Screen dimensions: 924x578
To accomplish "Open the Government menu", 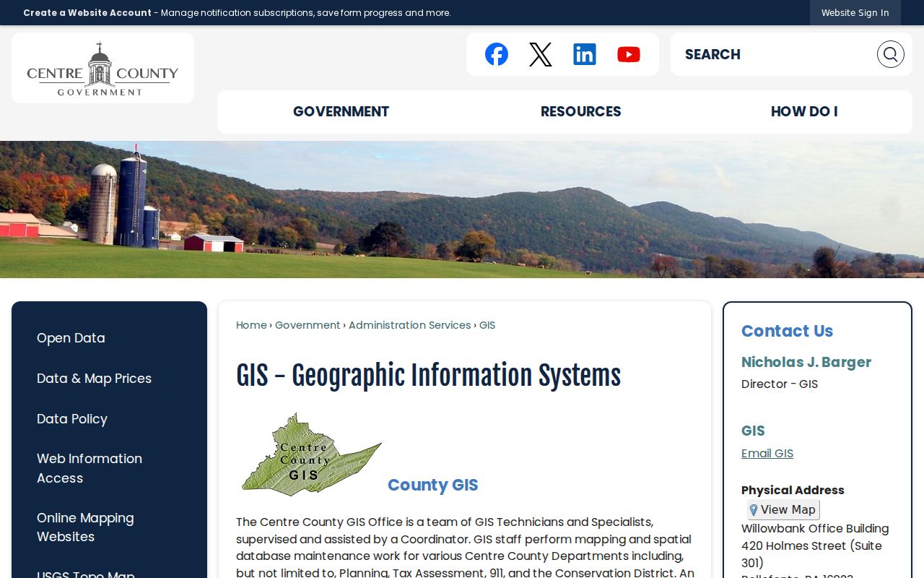I will 341,111.
